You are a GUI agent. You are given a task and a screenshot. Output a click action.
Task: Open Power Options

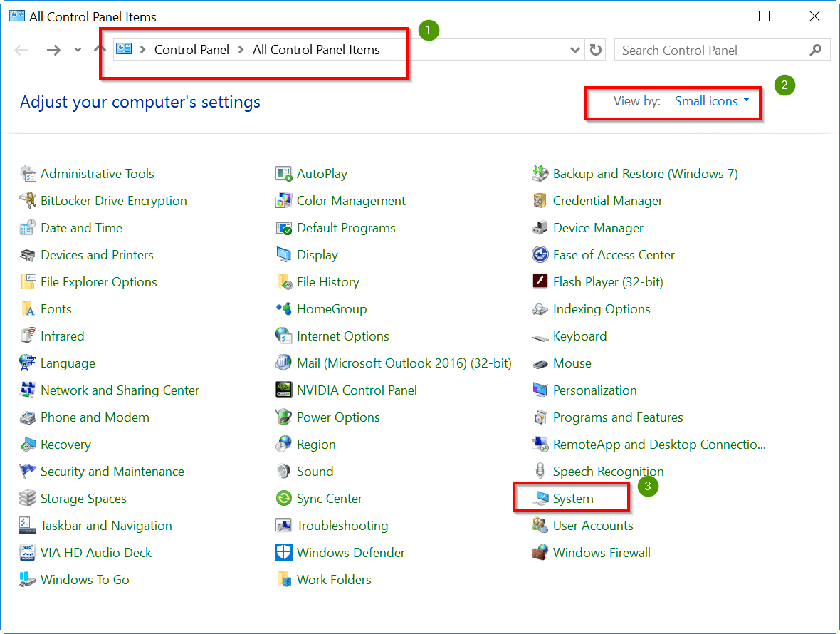(337, 417)
